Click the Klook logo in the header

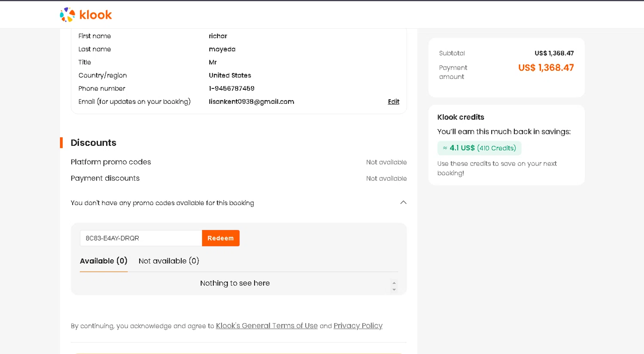click(x=86, y=15)
